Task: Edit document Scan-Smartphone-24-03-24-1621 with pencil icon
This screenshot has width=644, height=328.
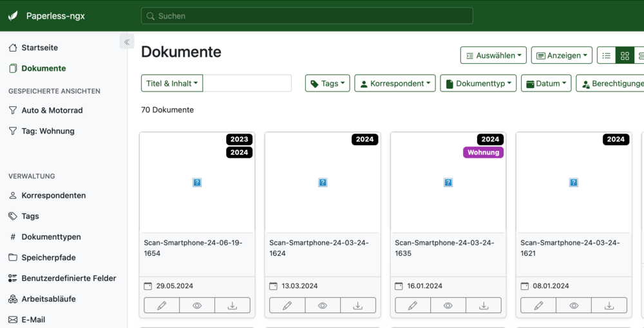Action: pos(538,305)
